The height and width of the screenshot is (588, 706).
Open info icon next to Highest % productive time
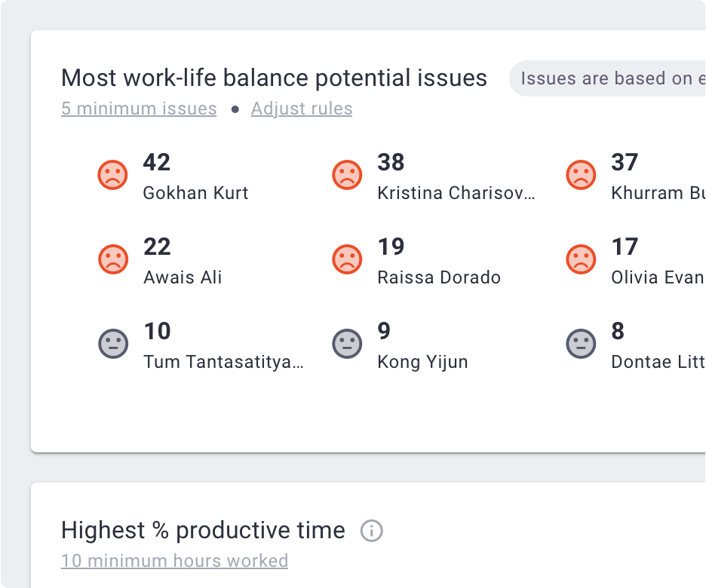(371, 531)
